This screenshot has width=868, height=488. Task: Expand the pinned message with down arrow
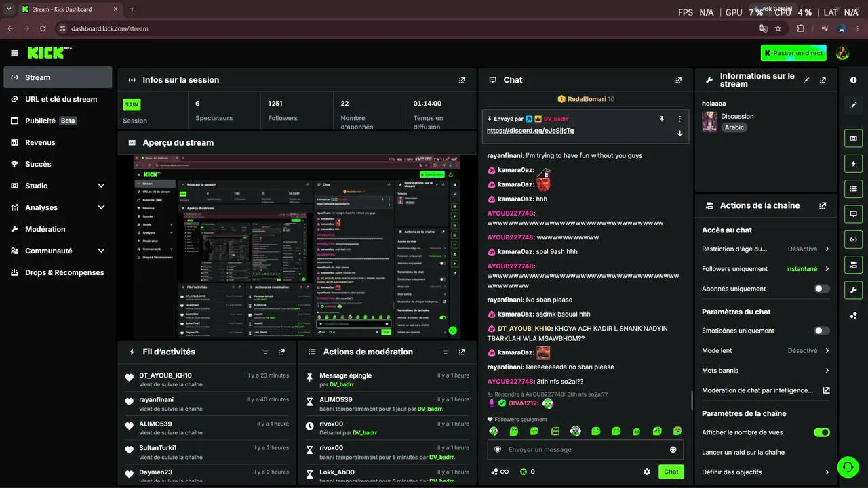tap(679, 133)
